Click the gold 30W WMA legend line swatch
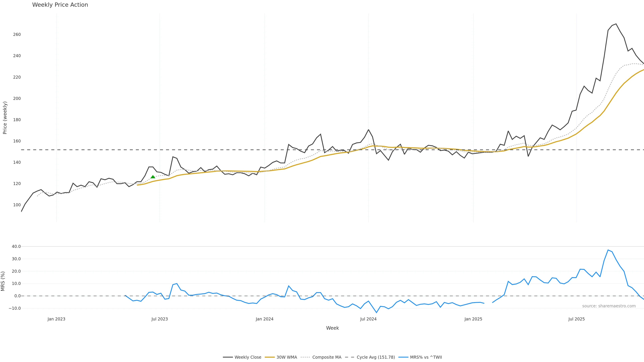This screenshot has width=644, height=362. coord(270,357)
